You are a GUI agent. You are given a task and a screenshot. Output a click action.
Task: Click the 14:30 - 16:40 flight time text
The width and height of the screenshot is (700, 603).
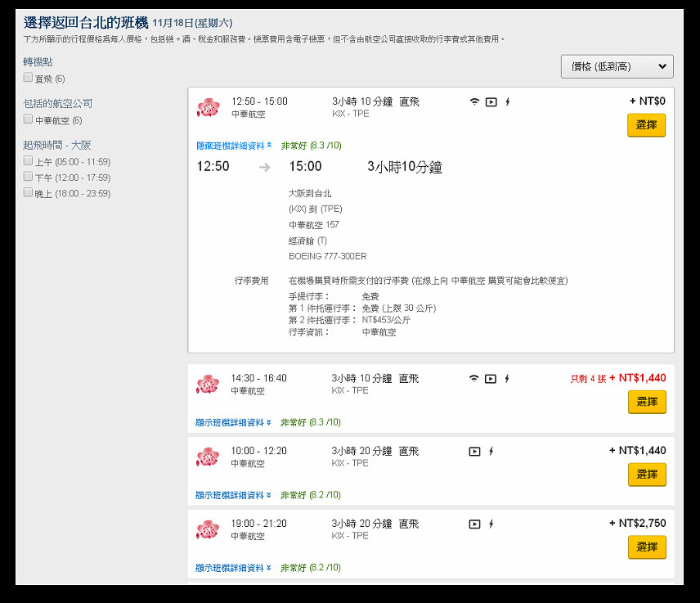259,378
